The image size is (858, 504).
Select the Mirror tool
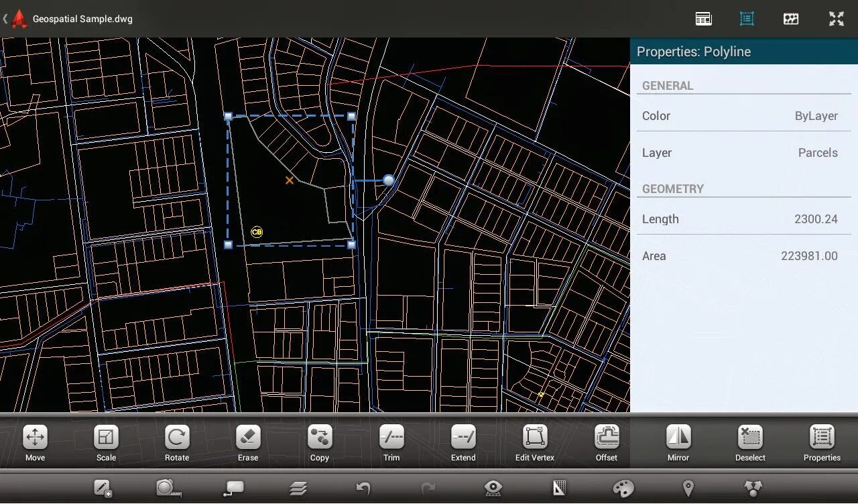pyautogui.click(x=678, y=443)
